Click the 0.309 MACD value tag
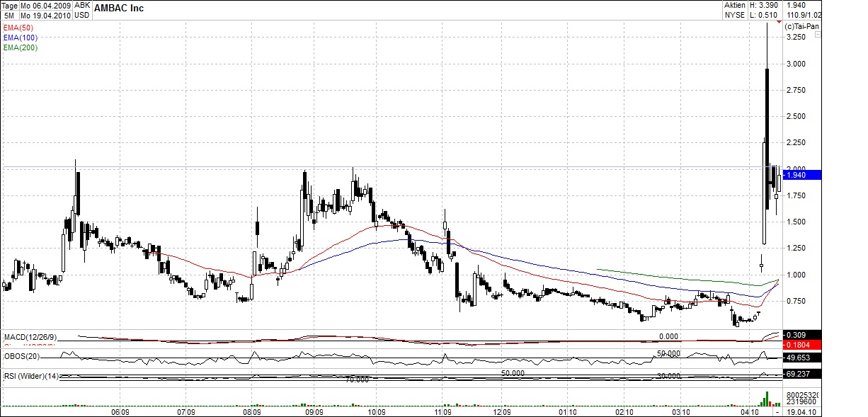This screenshot has height=417, width=868. 801,335
